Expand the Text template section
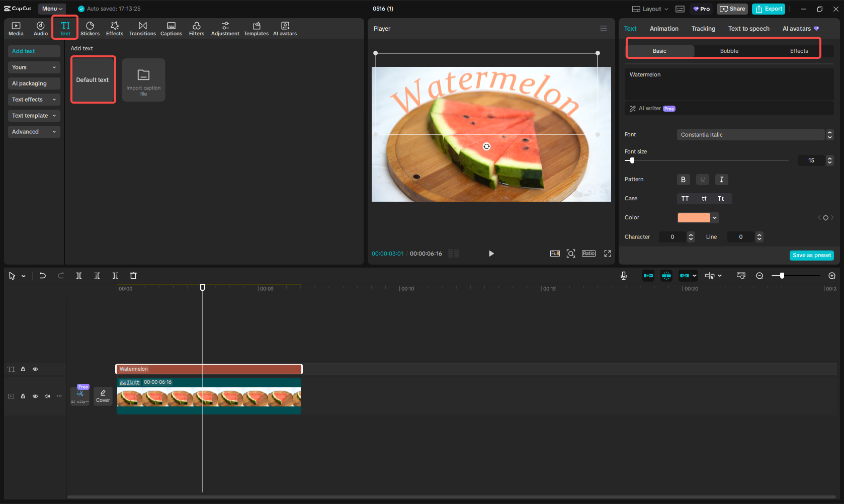This screenshot has height=504, width=844. [x=34, y=115]
